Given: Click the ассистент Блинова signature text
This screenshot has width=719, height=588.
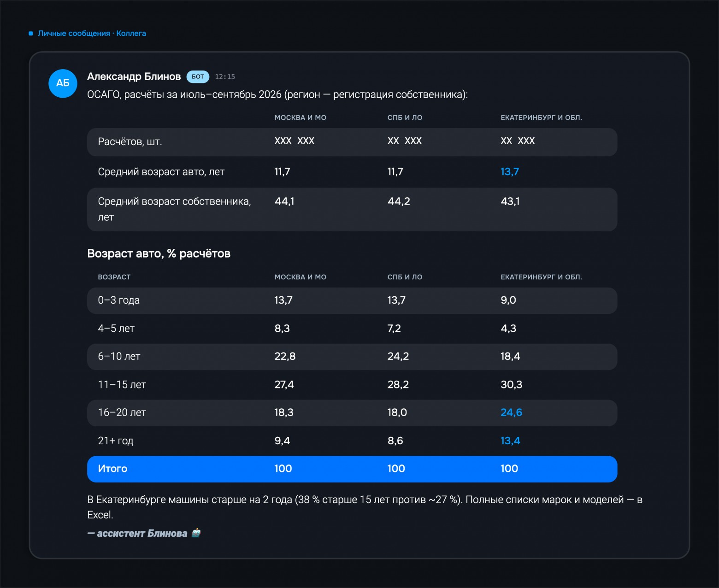Looking at the screenshot, I should pos(137,534).
